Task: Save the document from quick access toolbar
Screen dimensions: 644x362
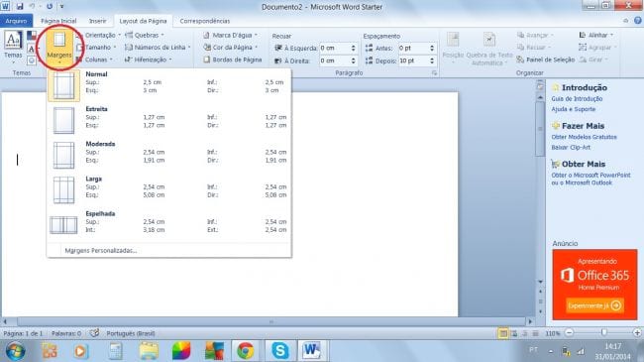Action: [19, 7]
